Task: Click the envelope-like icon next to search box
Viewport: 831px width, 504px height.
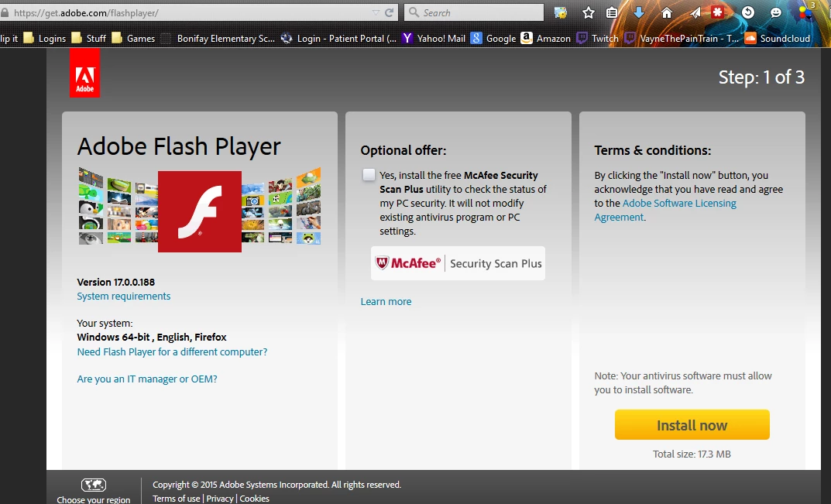Action: click(561, 12)
